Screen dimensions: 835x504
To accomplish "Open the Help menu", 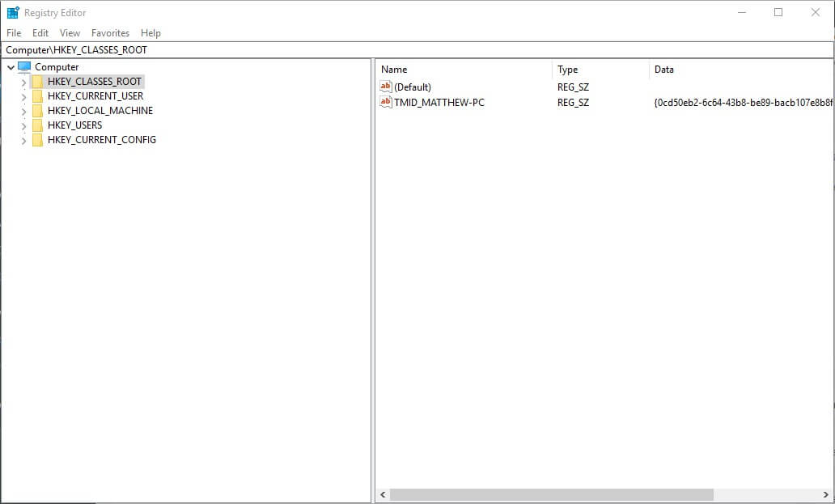I will click(x=150, y=33).
